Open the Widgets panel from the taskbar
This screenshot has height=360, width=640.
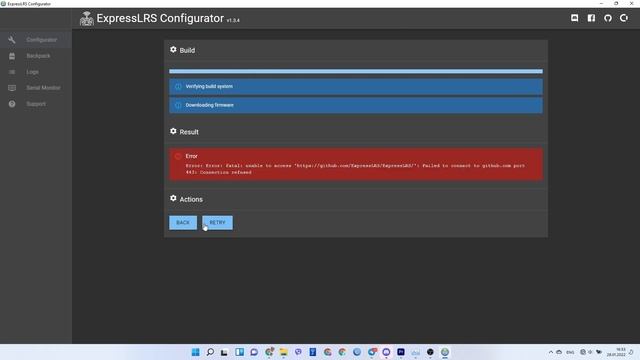click(x=239, y=352)
